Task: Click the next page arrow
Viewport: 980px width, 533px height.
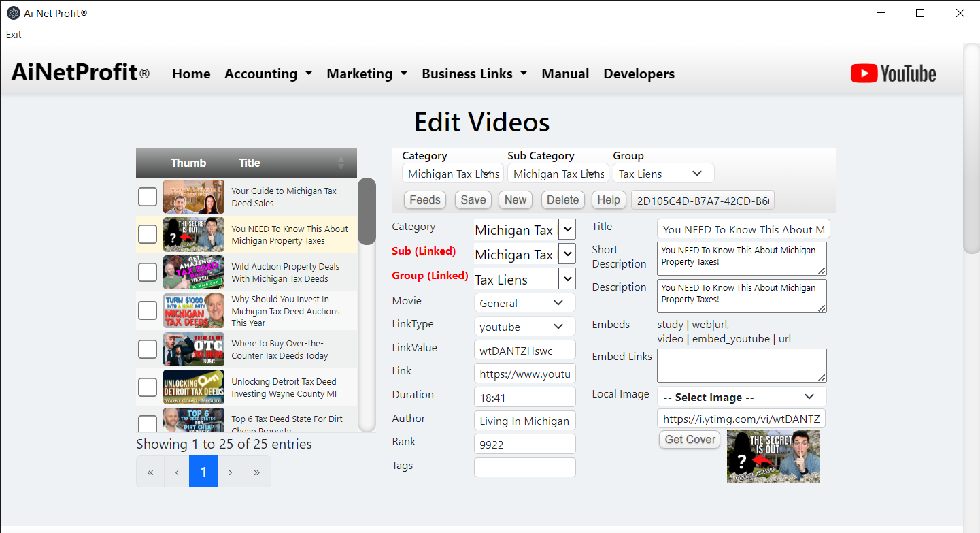Action: pyautogui.click(x=231, y=472)
